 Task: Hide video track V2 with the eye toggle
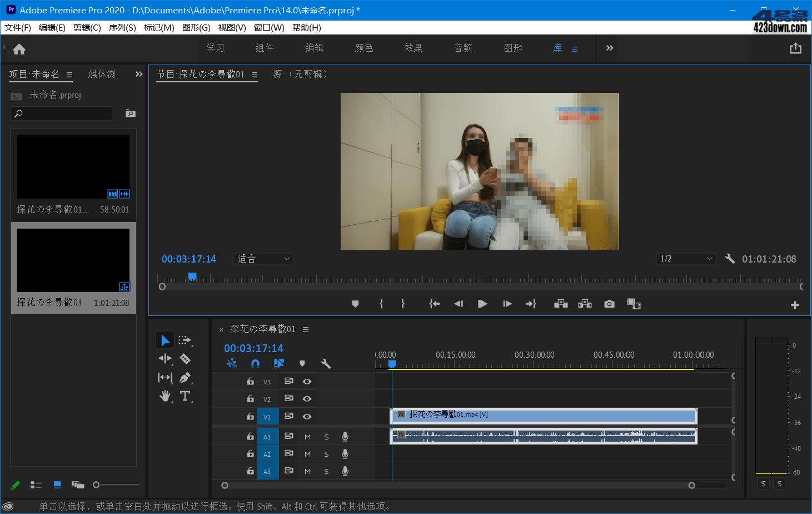click(307, 398)
